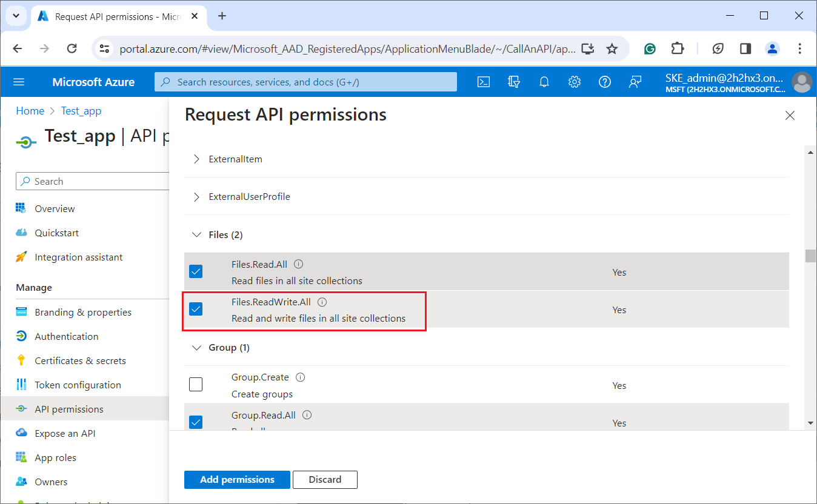Click the directories and subscriptions filter icon
This screenshot has width=817, height=504.
(x=514, y=82)
